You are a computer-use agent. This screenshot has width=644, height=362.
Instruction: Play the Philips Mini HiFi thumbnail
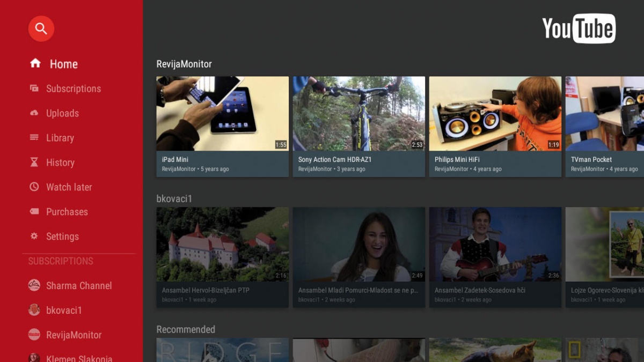pyautogui.click(x=495, y=114)
